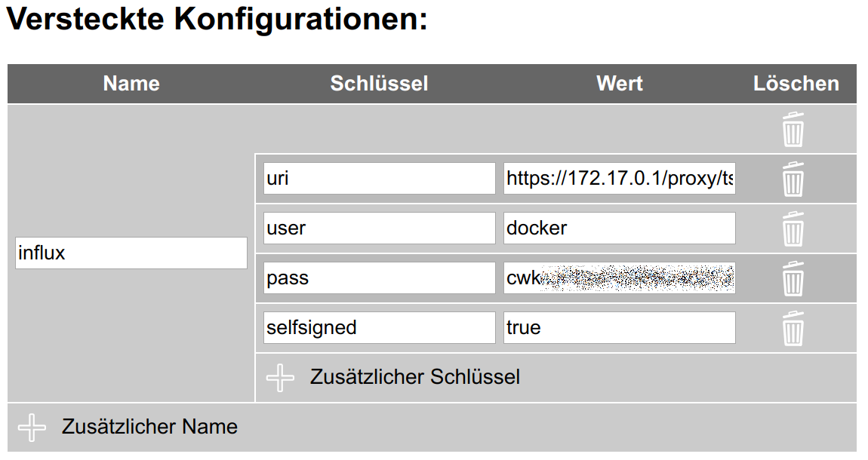Screen dimensions: 868x460
Task: Add a name via Zusätzlicher Name
Action: 149,427
